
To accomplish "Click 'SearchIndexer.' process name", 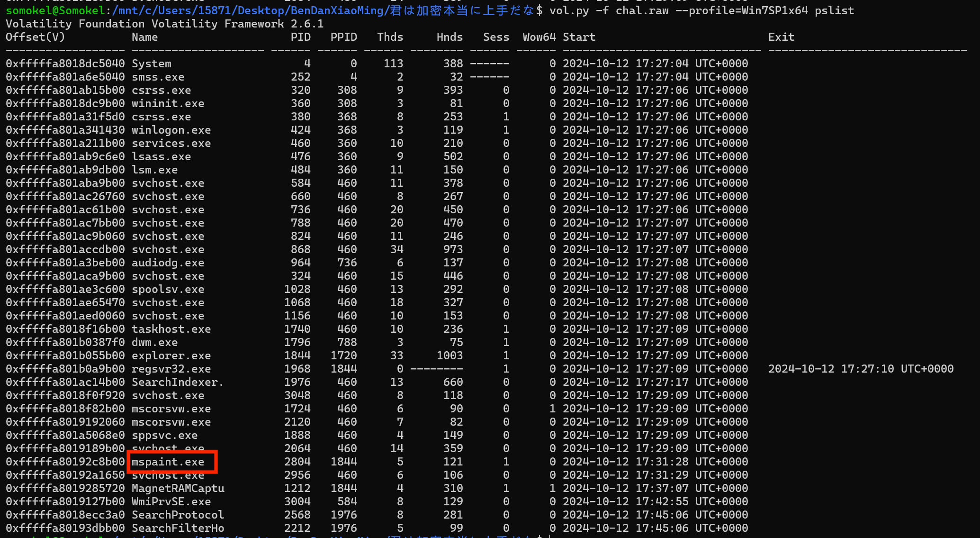I will click(x=178, y=382).
